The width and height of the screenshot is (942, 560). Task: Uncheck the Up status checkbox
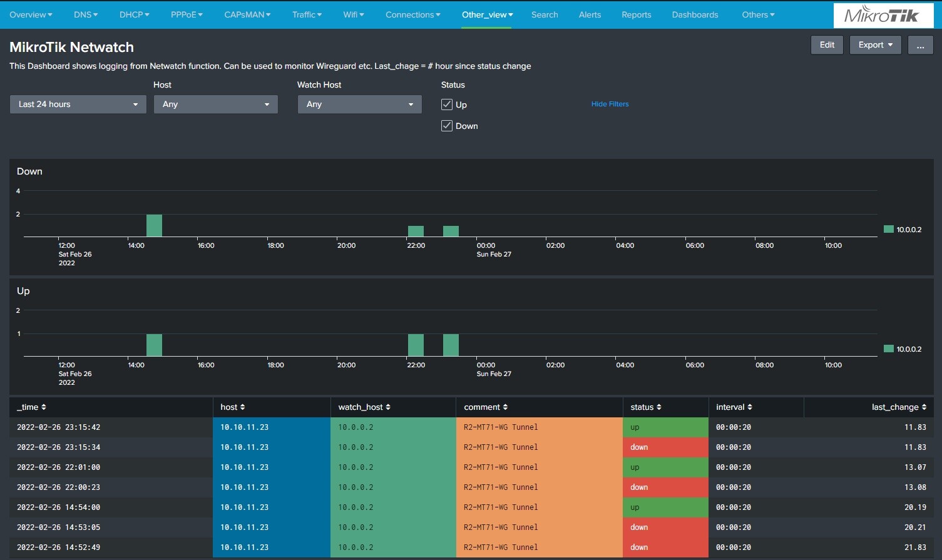click(447, 104)
